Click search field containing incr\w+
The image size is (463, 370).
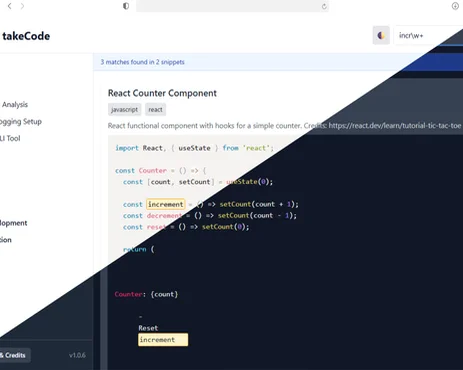tap(429, 35)
